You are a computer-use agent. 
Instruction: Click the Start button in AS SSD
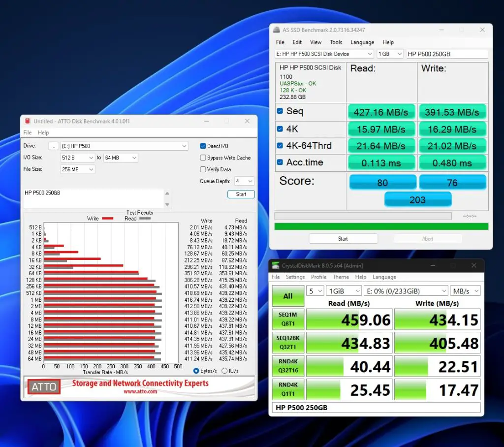pyautogui.click(x=343, y=239)
